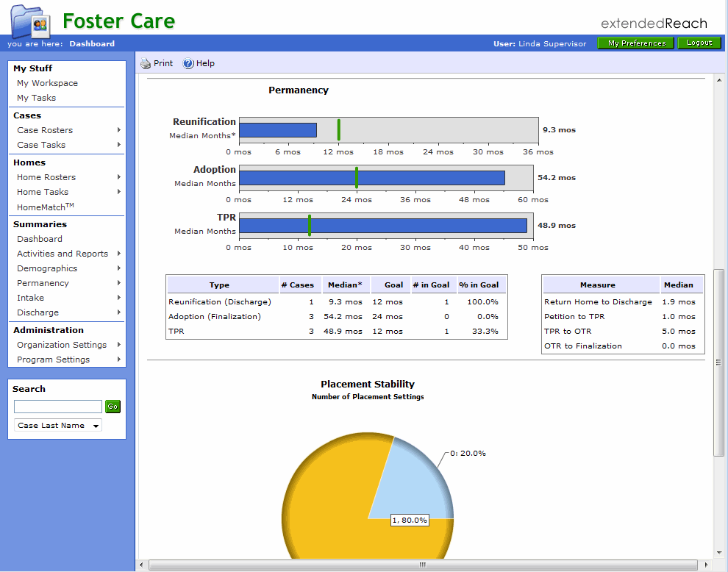The image size is (728, 572).
Task: Select Case Rosters in the Cases menu
Action: (x=45, y=130)
